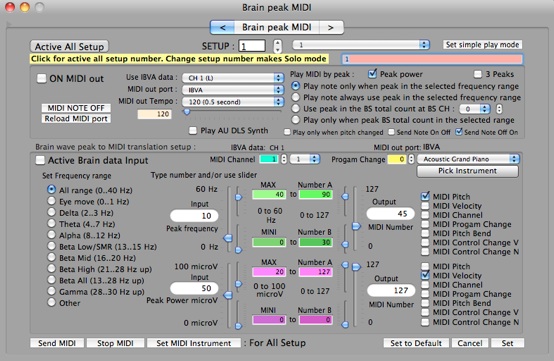Select Other frequency range radio
This screenshot has width=554, height=361.
click(x=52, y=302)
